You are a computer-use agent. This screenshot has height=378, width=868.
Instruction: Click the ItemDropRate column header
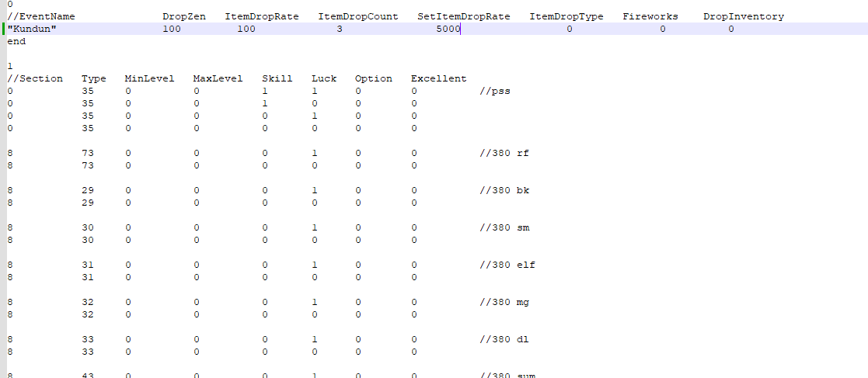click(262, 16)
